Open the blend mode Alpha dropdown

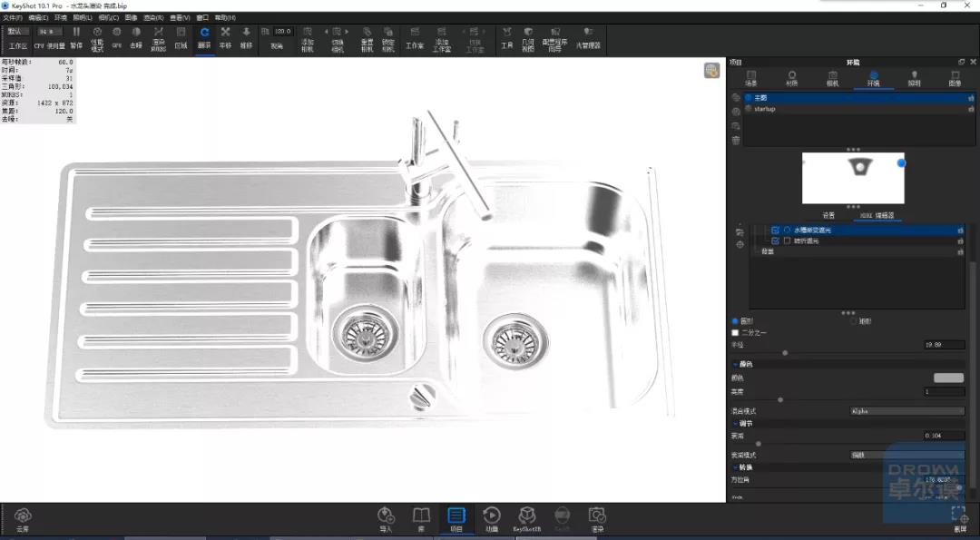[906, 411]
